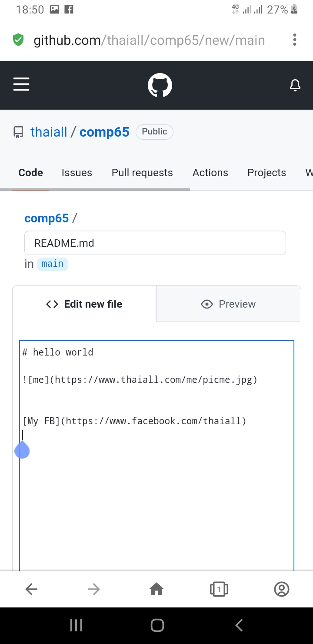Open the GitHub hamburger navigation menu
This screenshot has width=313, height=644.
pos(21,84)
